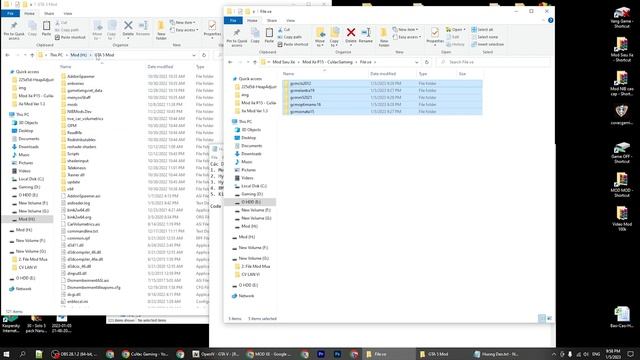Click the Back arrow in File xe window
The width and height of the screenshot is (640, 360).
pos(230,62)
